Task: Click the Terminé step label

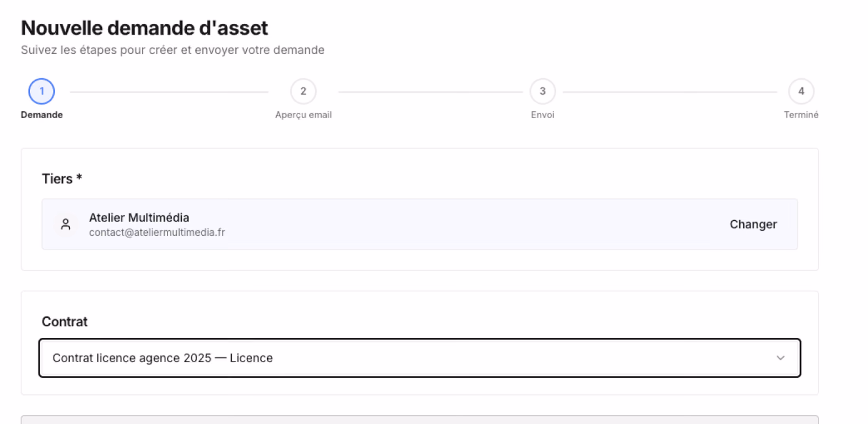Action: [801, 115]
